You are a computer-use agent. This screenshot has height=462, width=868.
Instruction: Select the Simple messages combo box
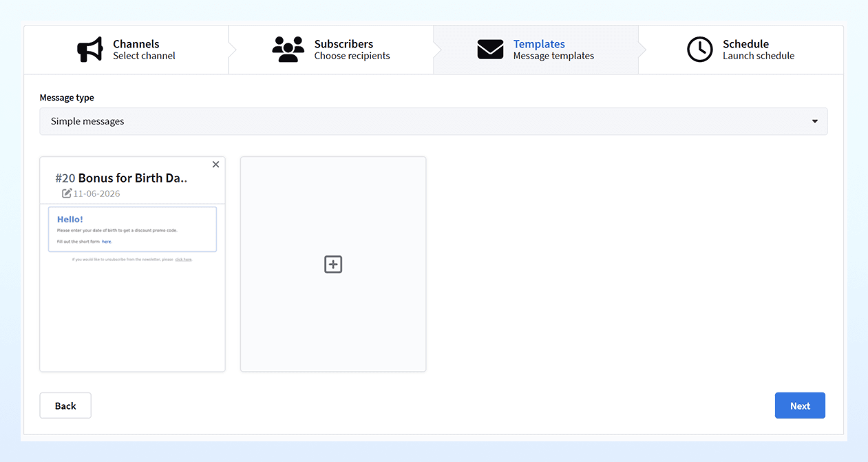point(434,121)
